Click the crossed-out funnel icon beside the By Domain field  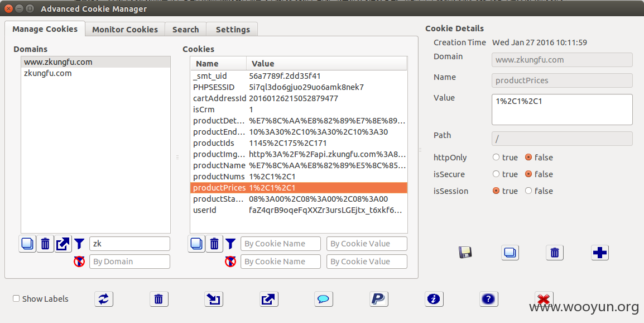pyautogui.click(x=79, y=262)
